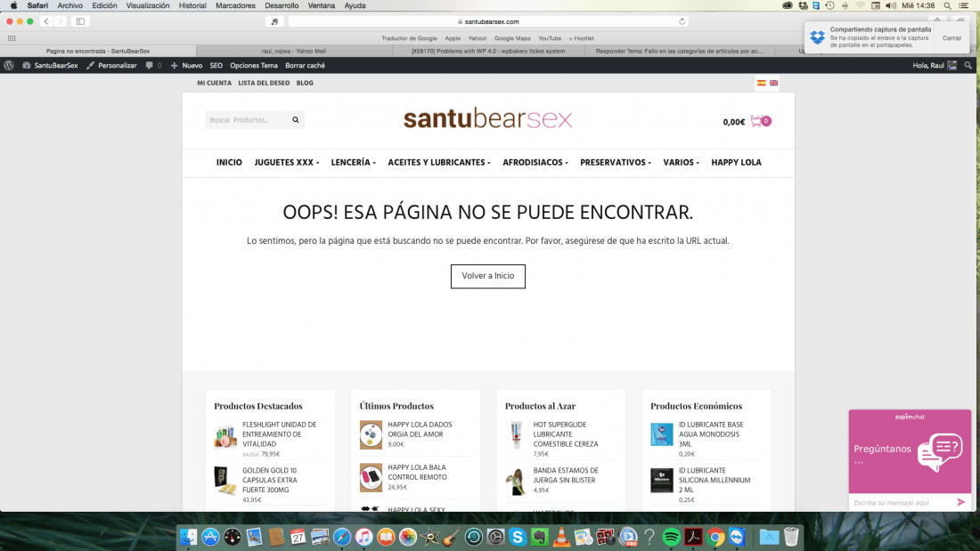Open Skype from the Dock
Image resolution: width=980 pixels, height=551 pixels.
point(518,537)
